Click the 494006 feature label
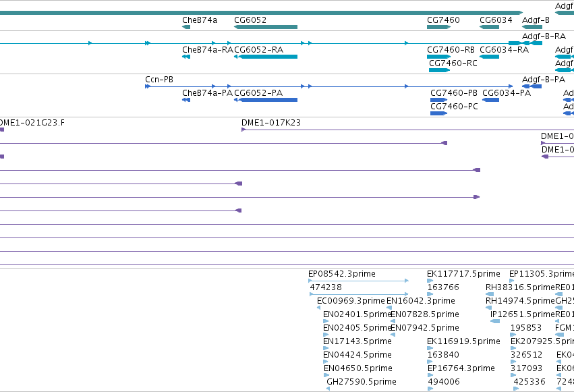Image resolution: width=574 pixels, height=392 pixels. [x=444, y=382]
